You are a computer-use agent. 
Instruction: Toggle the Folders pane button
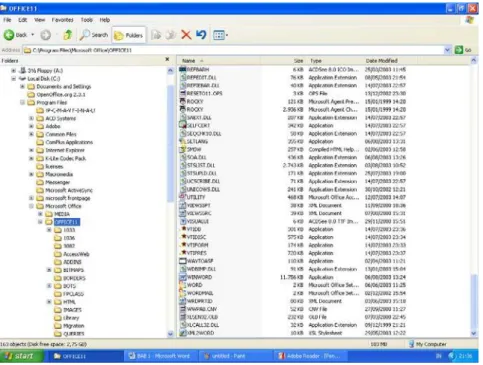point(129,35)
